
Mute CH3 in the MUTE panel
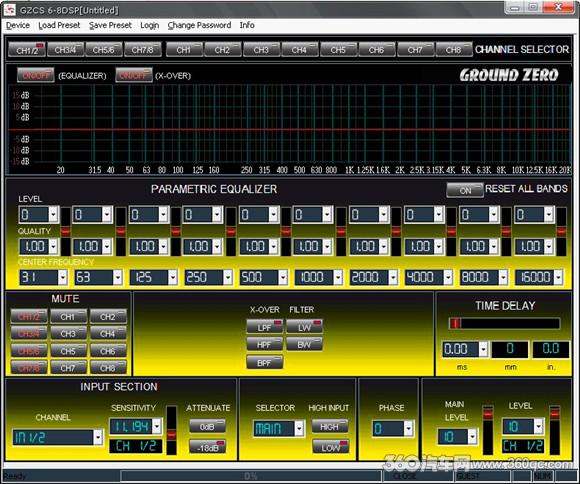point(68,334)
